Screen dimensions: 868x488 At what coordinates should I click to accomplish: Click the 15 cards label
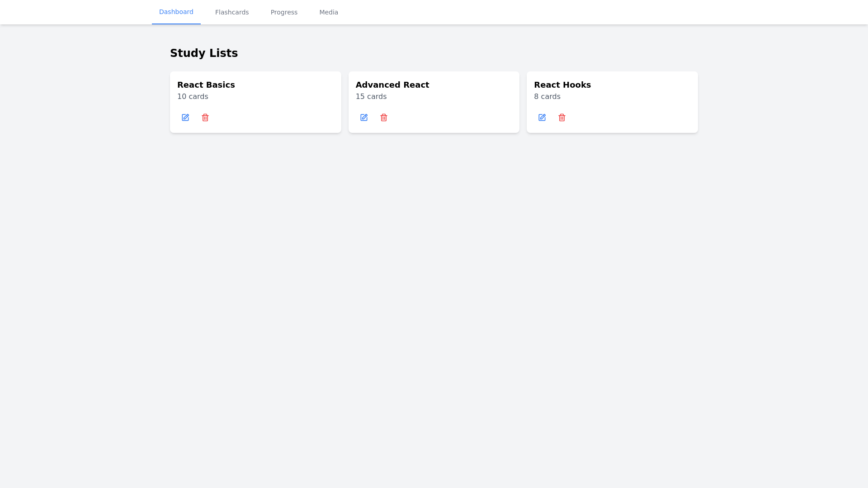(371, 96)
